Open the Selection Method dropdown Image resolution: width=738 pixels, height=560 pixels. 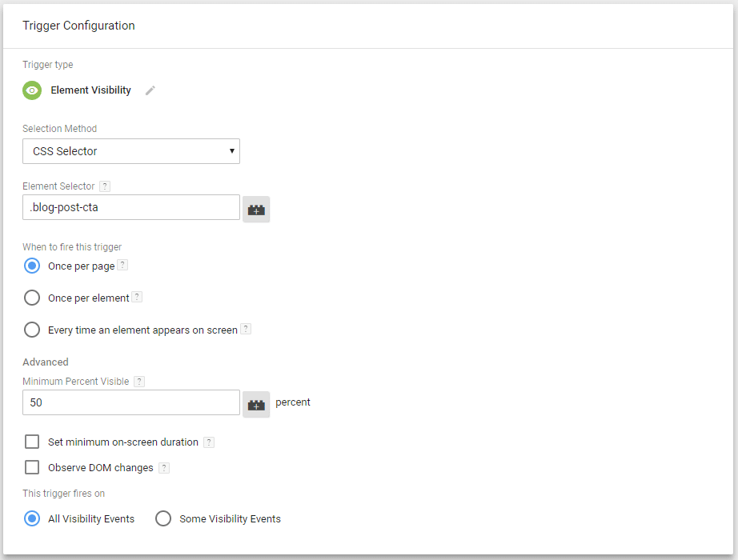pyautogui.click(x=130, y=151)
